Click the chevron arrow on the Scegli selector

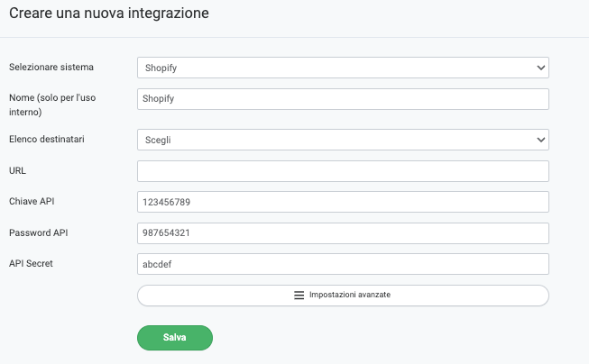tap(540, 140)
